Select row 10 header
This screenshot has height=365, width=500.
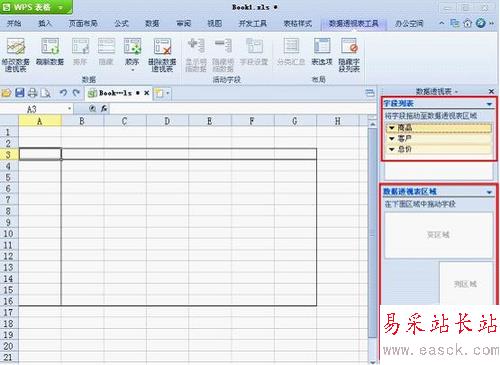coord(9,234)
